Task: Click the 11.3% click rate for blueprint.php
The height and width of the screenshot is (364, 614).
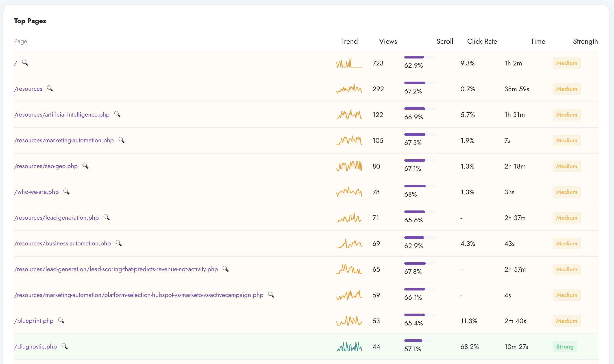Action: 469,321
